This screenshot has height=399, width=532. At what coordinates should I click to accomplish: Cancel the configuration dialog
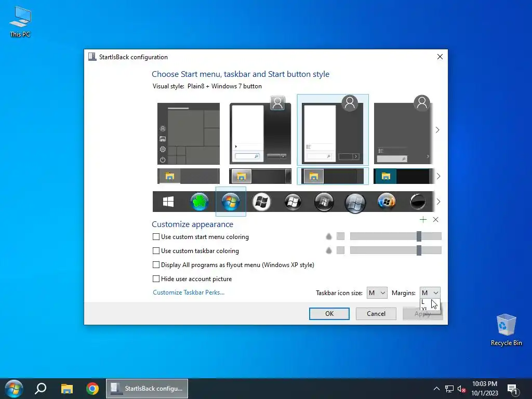click(376, 314)
